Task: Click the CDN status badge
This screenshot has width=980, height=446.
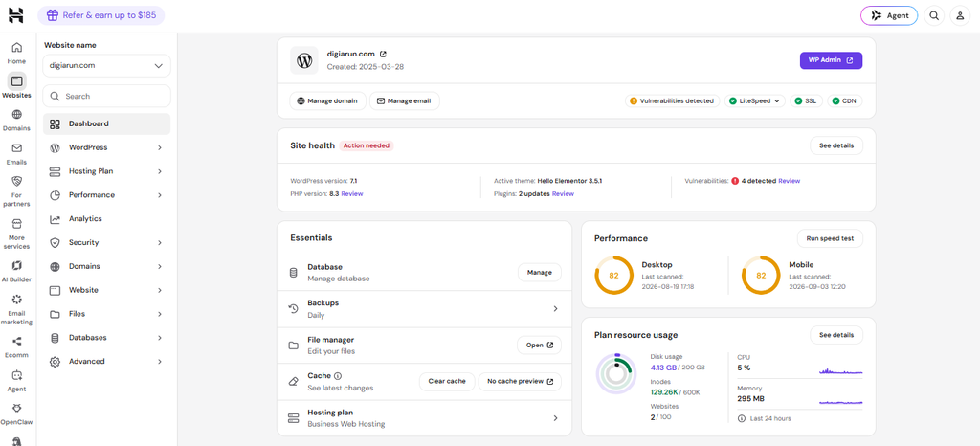Action: (x=845, y=100)
